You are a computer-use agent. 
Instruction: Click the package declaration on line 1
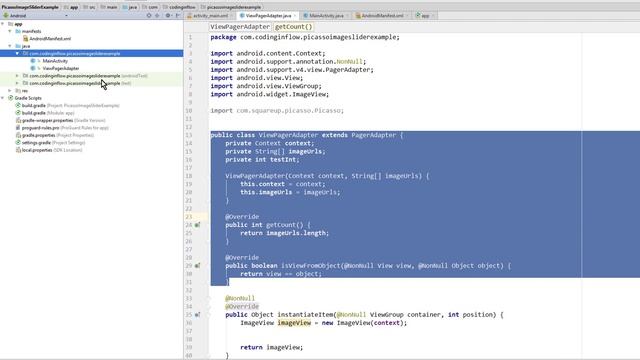tap(305, 37)
